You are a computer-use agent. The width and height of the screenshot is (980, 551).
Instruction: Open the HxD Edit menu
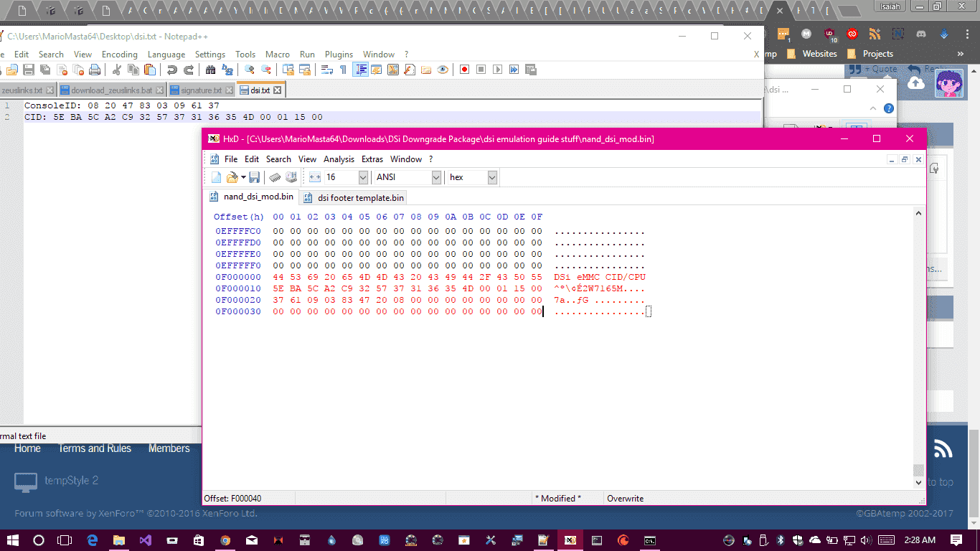point(252,159)
